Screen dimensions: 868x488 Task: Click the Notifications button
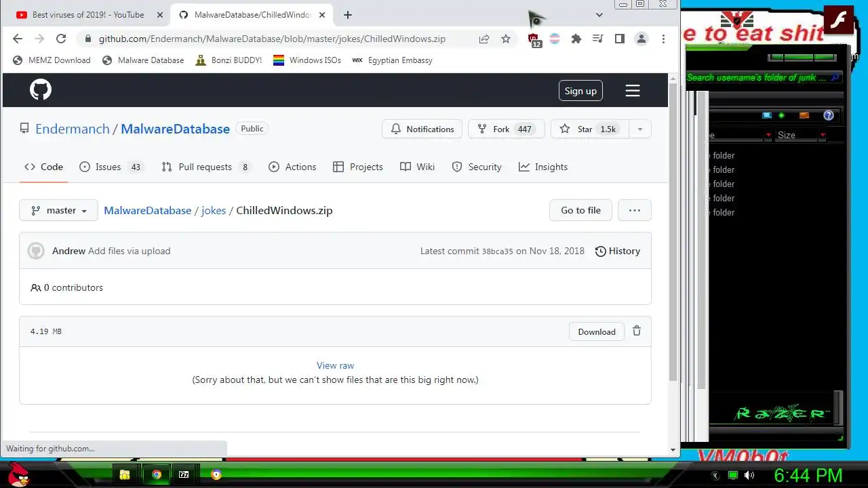[x=422, y=129]
